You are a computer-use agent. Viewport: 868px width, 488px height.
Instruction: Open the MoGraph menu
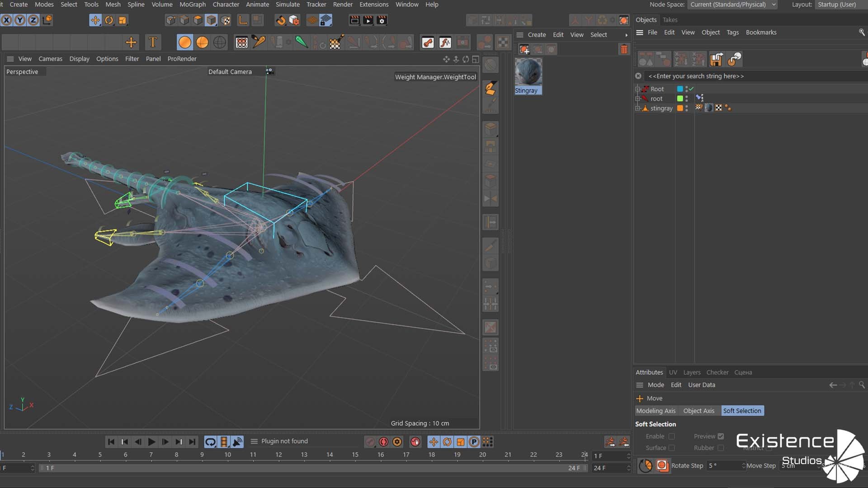pyautogui.click(x=193, y=5)
